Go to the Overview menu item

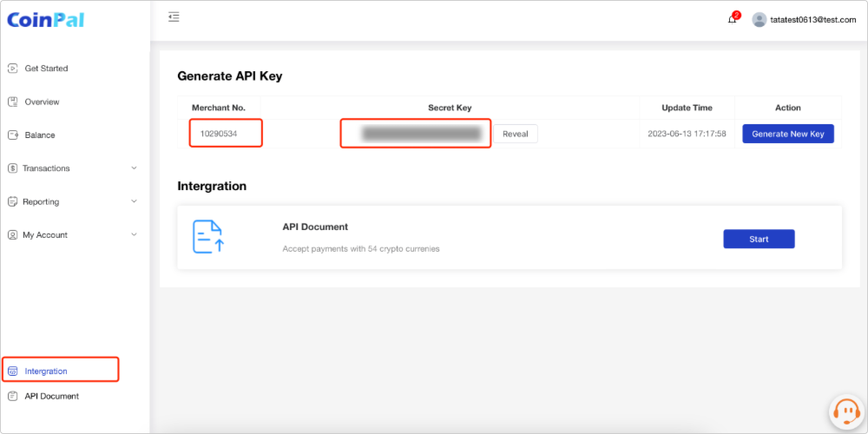[x=42, y=102]
